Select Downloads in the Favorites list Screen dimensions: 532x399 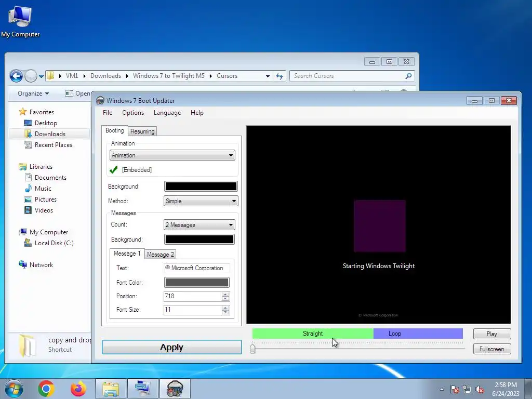click(x=49, y=134)
